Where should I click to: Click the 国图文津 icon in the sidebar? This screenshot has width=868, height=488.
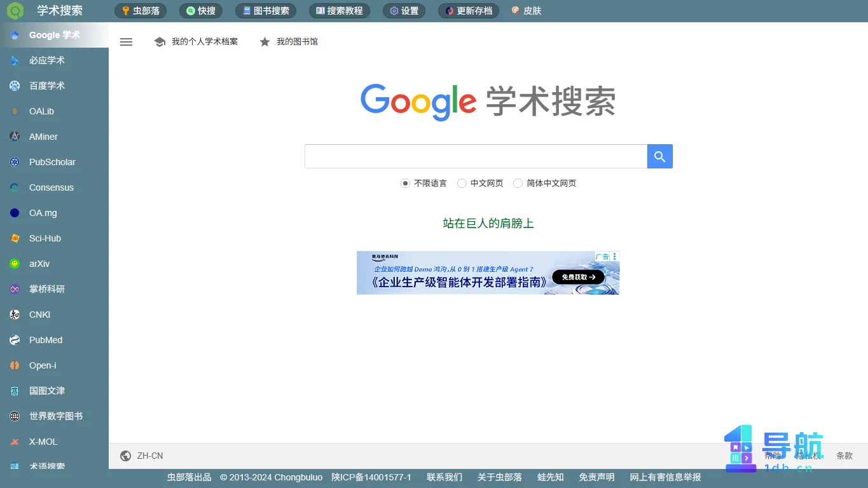(x=15, y=391)
